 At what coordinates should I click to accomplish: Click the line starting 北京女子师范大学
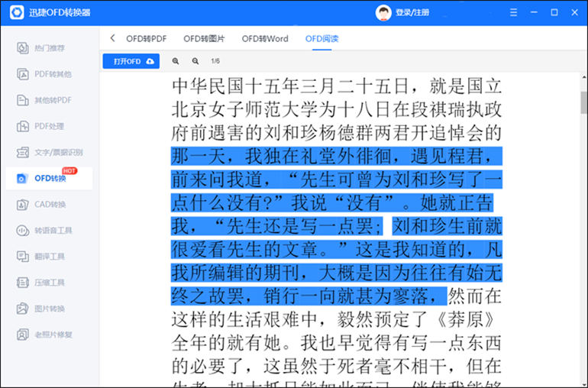coord(337,109)
